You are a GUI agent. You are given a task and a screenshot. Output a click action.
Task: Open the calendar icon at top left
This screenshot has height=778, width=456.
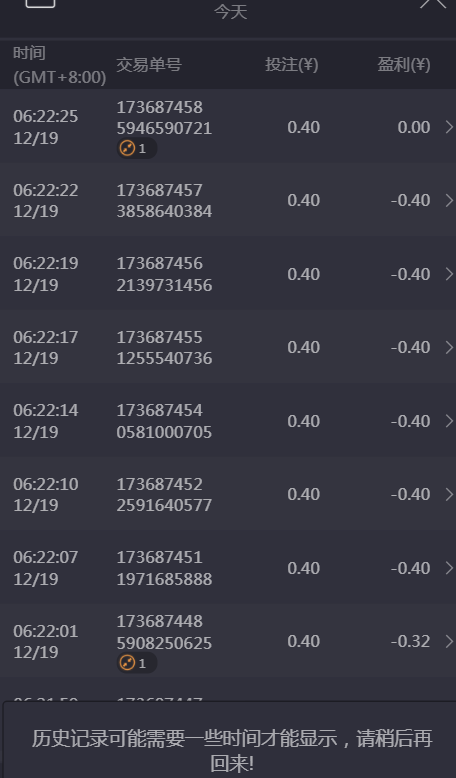tap(40, 2)
